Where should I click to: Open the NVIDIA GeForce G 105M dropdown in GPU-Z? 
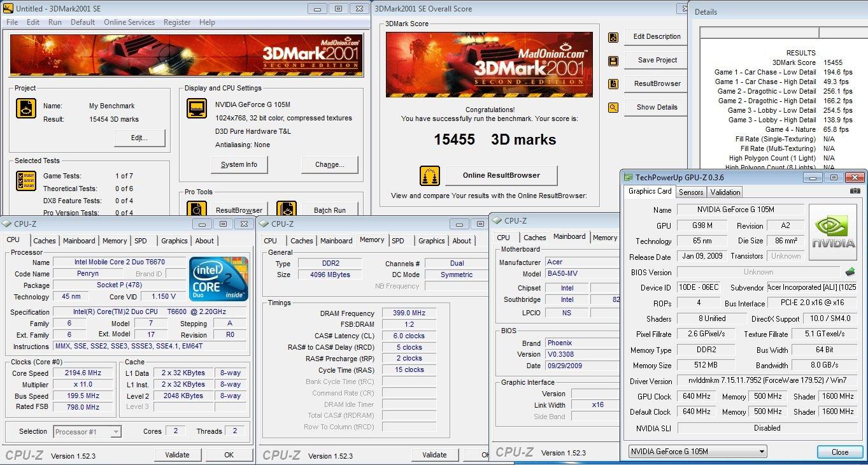pyautogui.click(x=697, y=452)
